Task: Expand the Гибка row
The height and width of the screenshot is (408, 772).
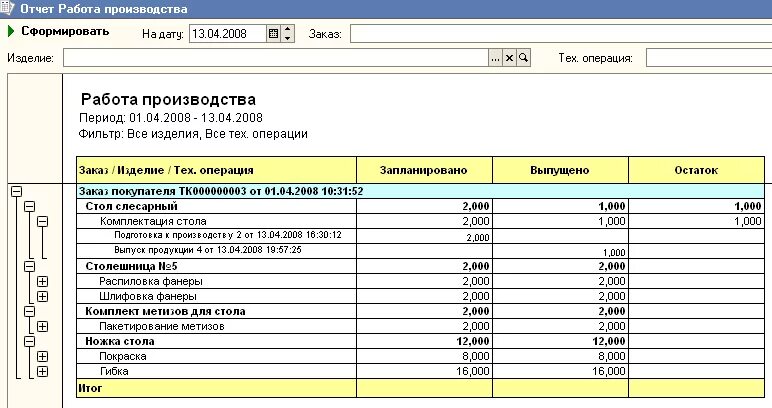Action: click(43, 372)
